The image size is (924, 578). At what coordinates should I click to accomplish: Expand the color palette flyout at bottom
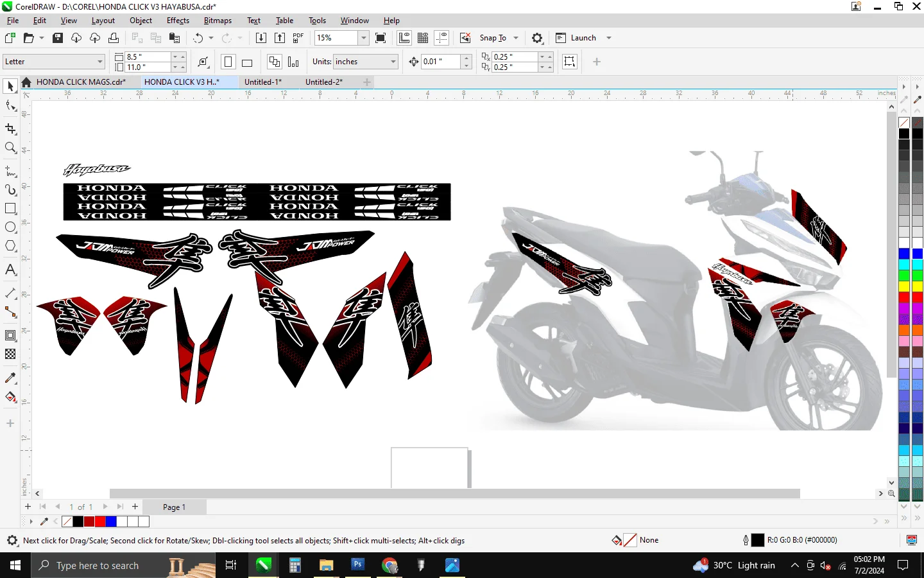pyautogui.click(x=31, y=521)
